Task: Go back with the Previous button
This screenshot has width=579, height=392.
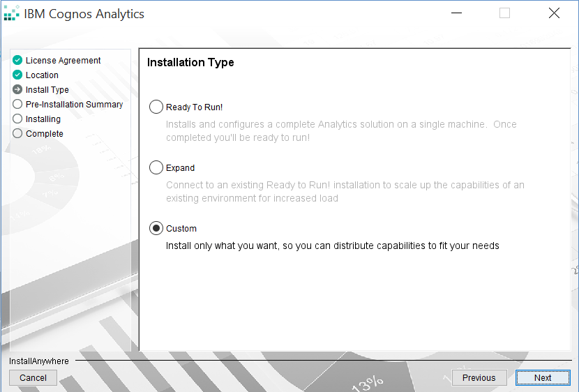Action: tap(479, 377)
